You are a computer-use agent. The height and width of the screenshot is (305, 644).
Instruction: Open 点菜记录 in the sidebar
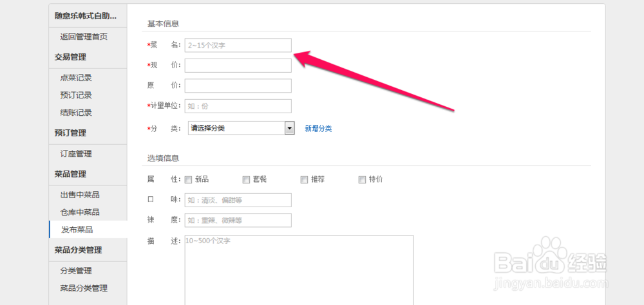point(76,78)
